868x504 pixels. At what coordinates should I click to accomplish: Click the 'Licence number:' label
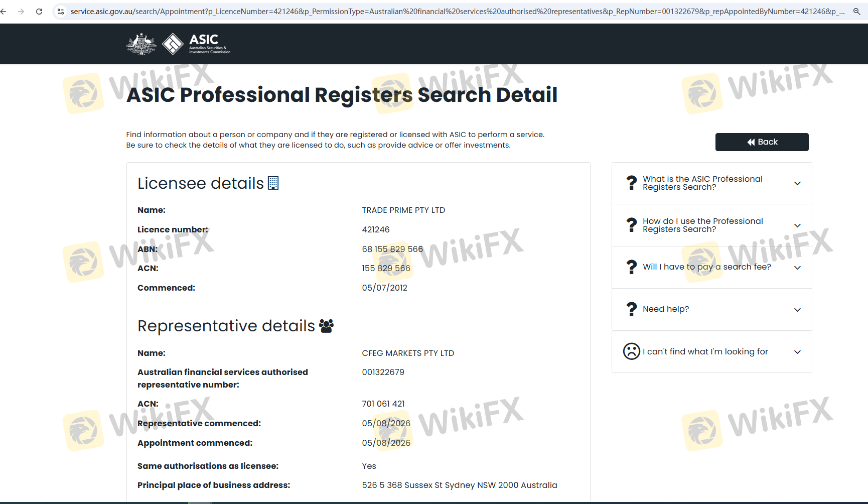pyautogui.click(x=173, y=229)
